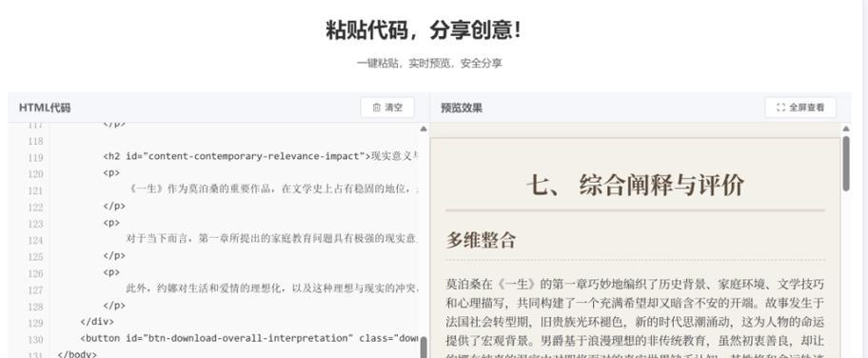Click the closing p tag on line 125

[114, 255]
